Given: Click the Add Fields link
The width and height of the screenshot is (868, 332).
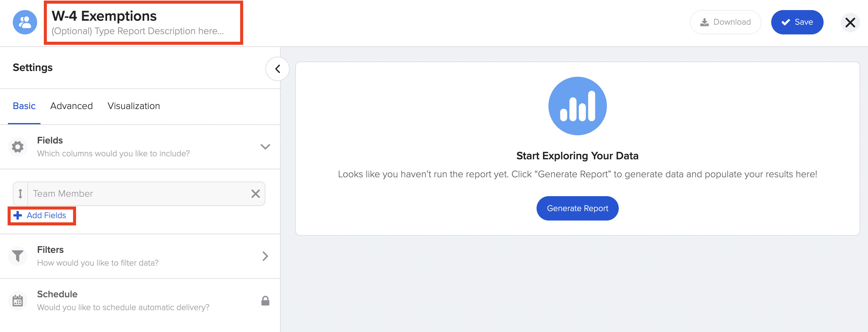Looking at the screenshot, I should [x=42, y=215].
